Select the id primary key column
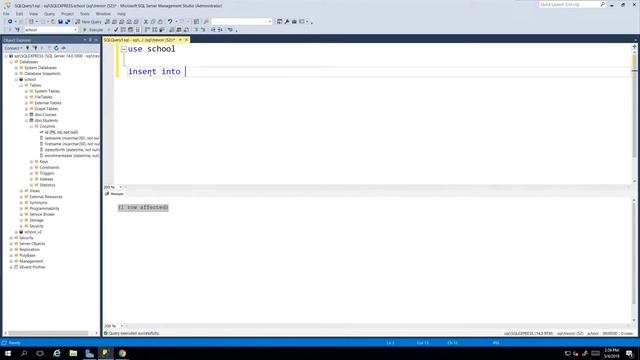640x360 pixels. click(61, 132)
